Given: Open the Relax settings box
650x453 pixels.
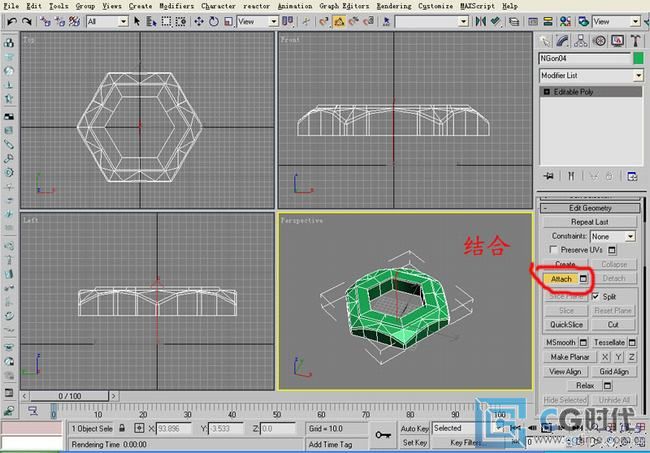Looking at the screenshot, I should 607,386.
